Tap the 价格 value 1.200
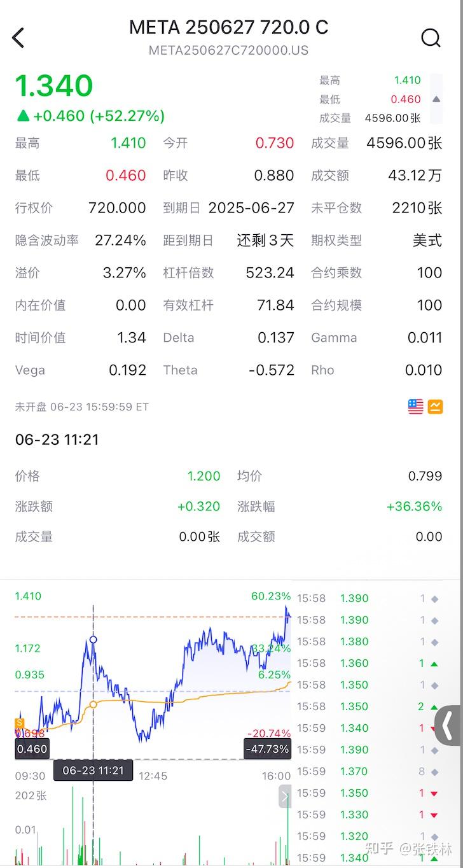 [x=204, y=476]
